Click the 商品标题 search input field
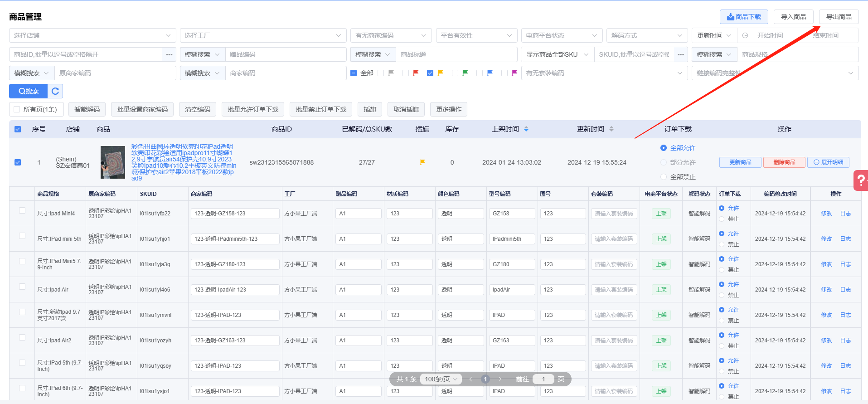 [456, 54]
